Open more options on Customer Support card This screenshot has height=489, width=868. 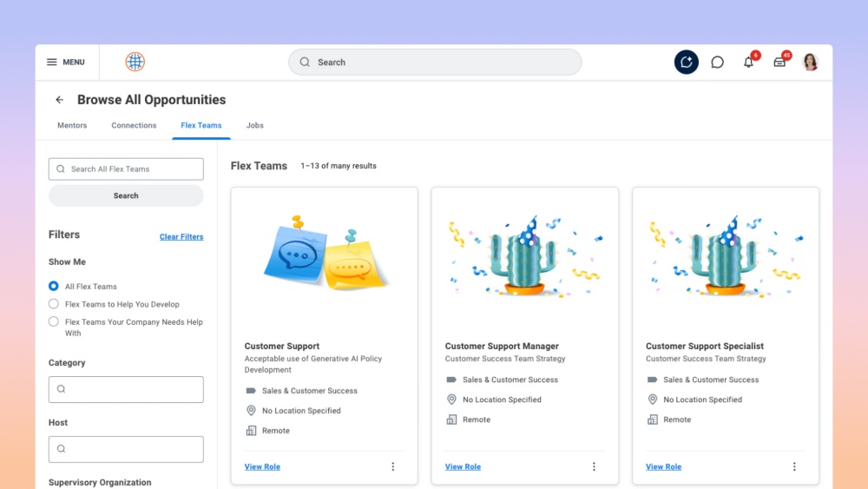[392, 466]
